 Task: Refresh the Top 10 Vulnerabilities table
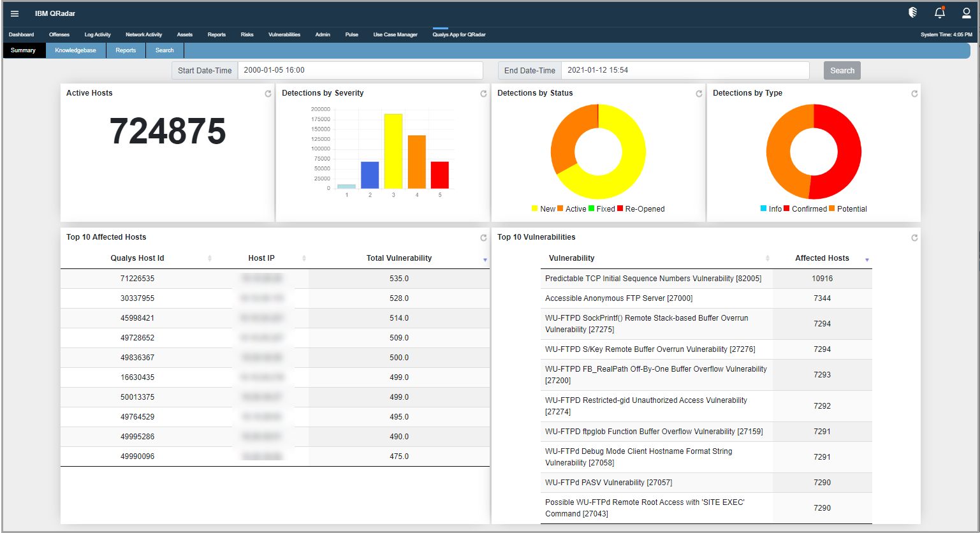pyautogui.click(x=914, y=237)
